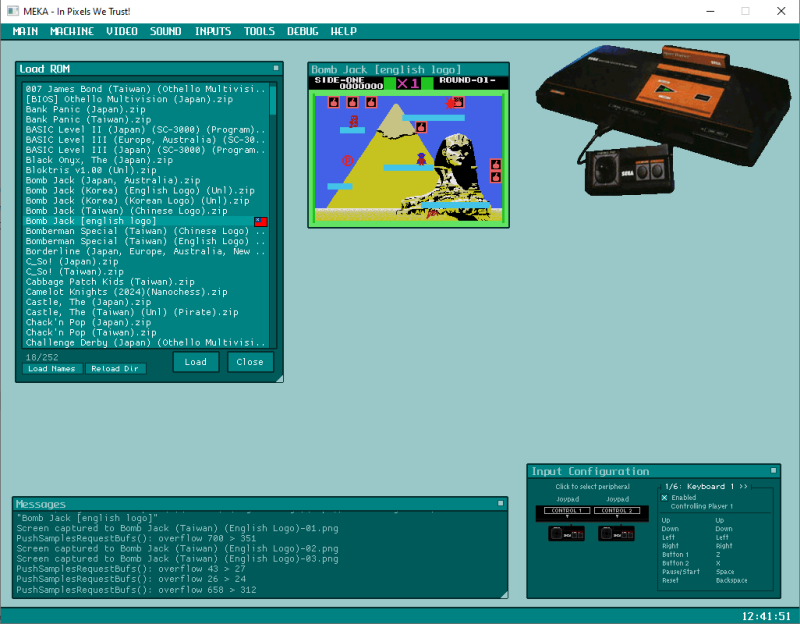Viewport: 800px width, 624px height.
Task: Select 'Bomberman Special (Taiwan) (Chinese Logo)' entry
Action: pyautogui.click(x=146, y=231)
